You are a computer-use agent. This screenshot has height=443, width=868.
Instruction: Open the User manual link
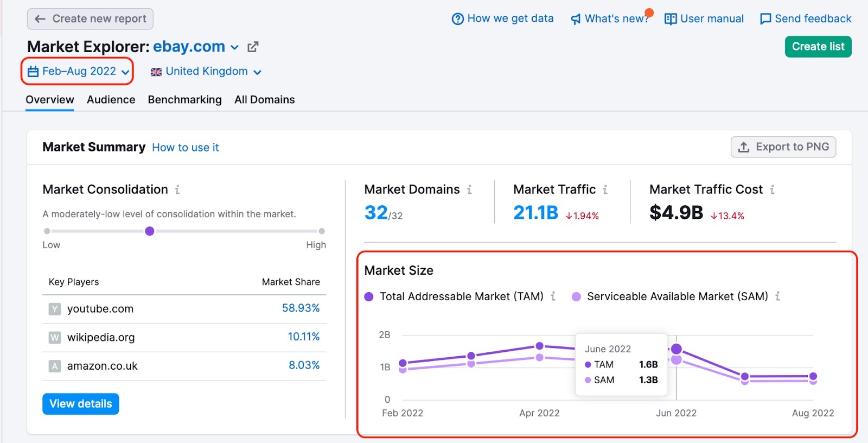pos(704,18)
